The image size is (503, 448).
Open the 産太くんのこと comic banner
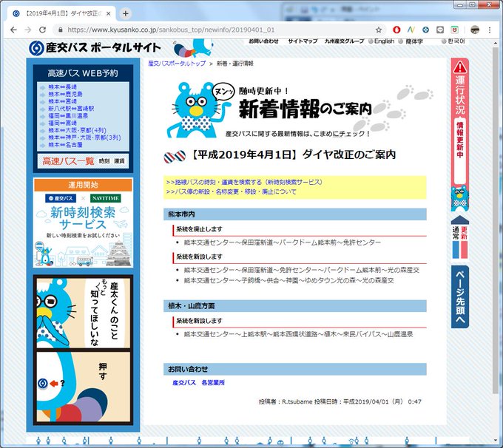pos(83,350)
